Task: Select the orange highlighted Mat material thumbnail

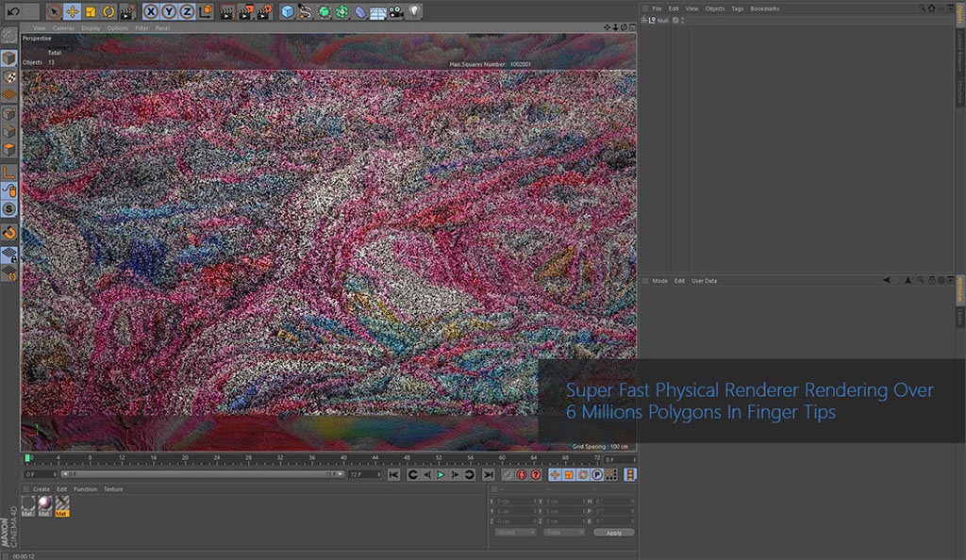Action: tap(62, 507)
